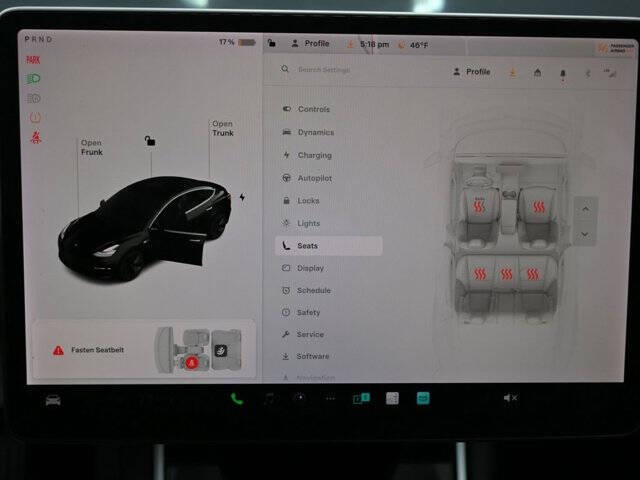Open Profile in the settings header
The image size is (640, 480).
click(471, 72)
